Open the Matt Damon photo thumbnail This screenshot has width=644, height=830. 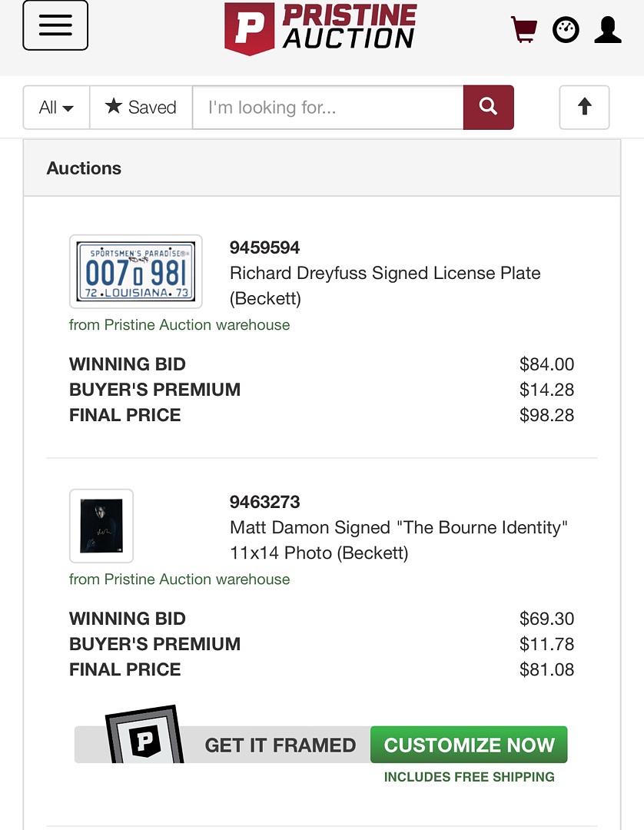(101, 526)
